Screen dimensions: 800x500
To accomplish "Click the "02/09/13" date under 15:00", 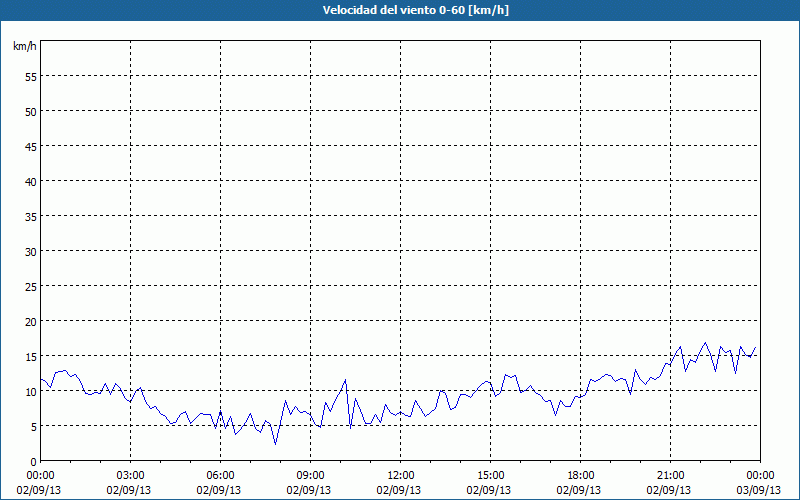I will point(489,490).
